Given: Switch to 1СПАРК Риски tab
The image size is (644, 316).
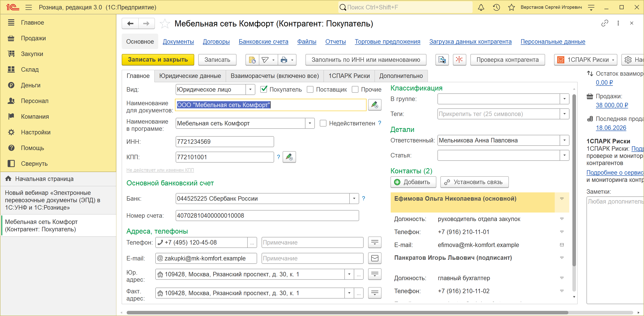Looking at the screenshot, I should [349, 76].
